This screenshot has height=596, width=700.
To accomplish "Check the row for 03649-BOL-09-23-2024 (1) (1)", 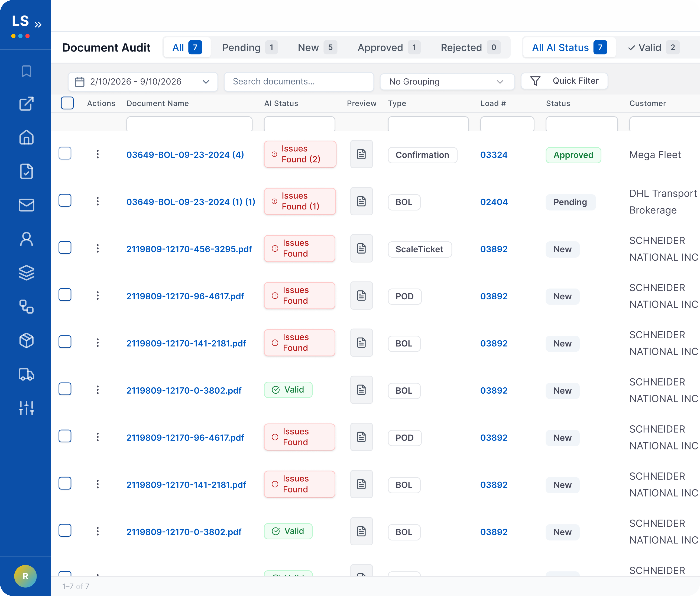I will (x=65, y=200).
